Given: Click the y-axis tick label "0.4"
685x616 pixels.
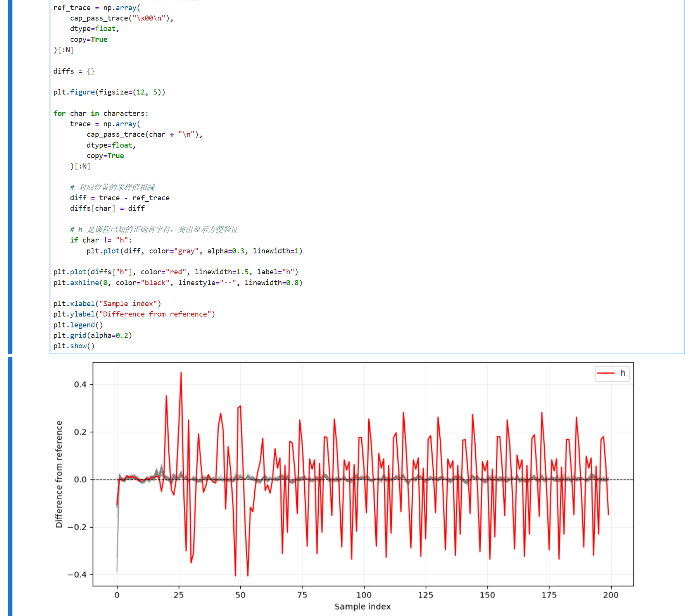Looking at the screenshot, I should [80, 384].
